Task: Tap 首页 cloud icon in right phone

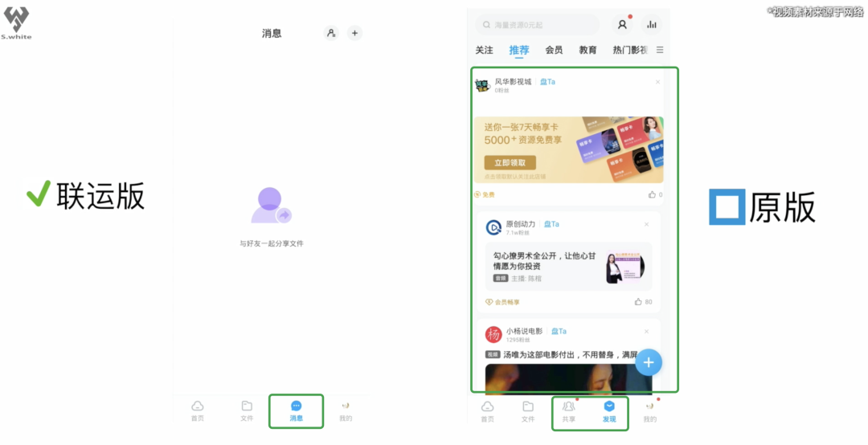Action: [x=487, y=406]
